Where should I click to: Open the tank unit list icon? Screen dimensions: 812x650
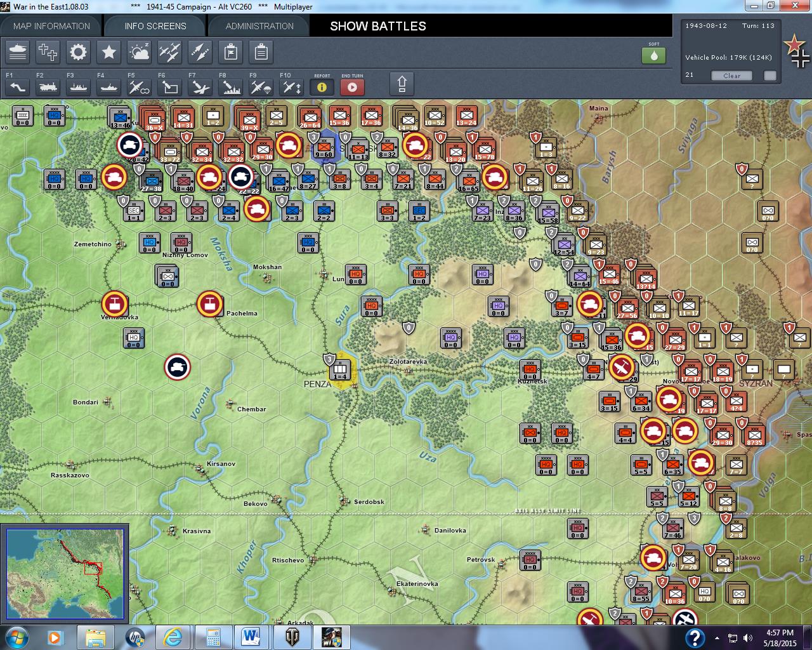tap(18, 52)
